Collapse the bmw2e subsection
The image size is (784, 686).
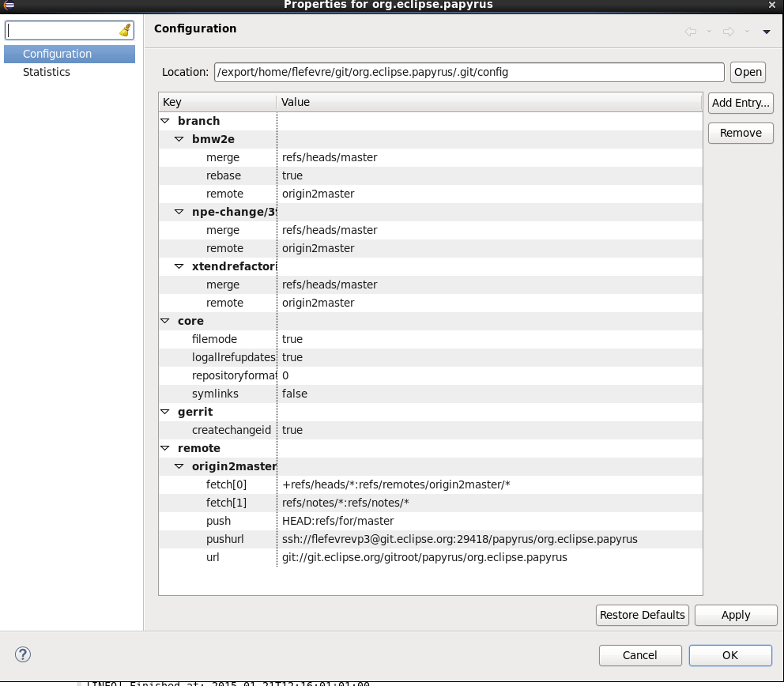179,139
